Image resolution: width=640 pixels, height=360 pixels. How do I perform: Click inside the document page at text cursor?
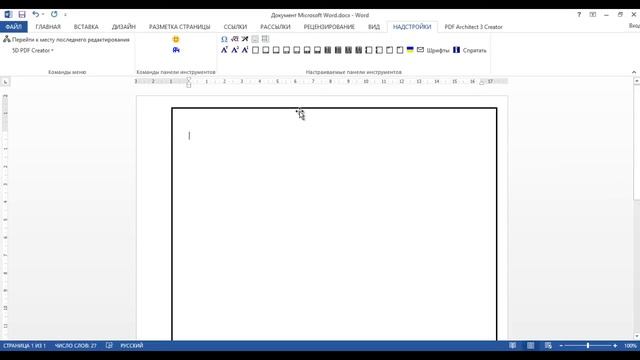[189, 136]
